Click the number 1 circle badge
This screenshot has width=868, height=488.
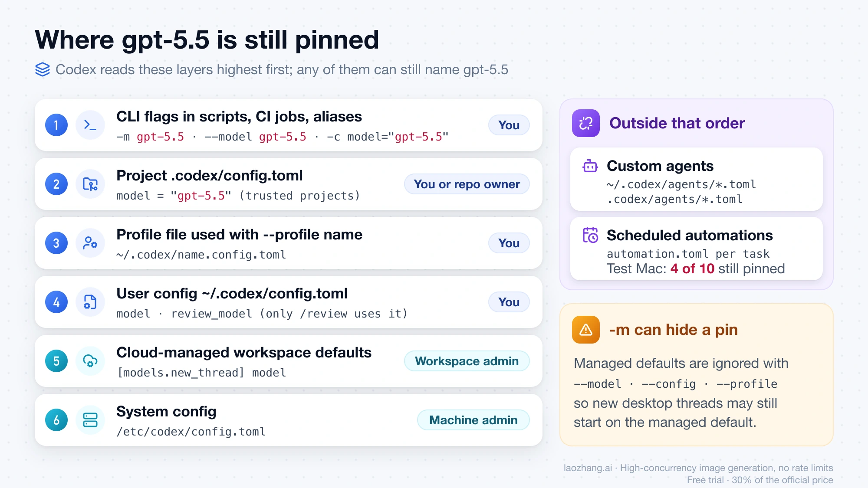[56, 125]
